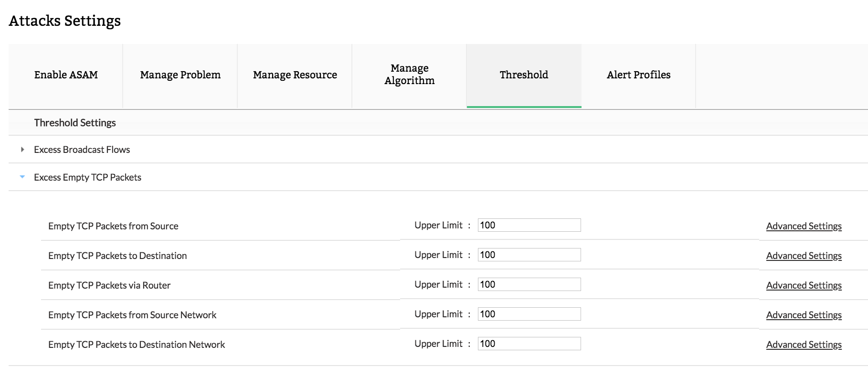
Task: Open the Alert Profiles tab
Action: coord(638,75)
